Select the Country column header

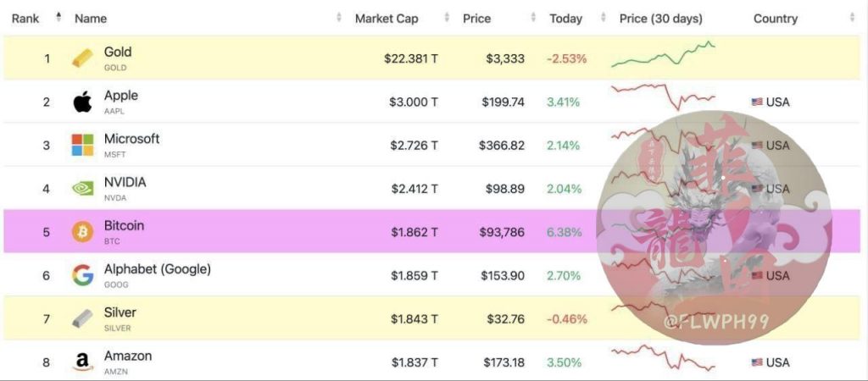pyautogui.click(x=775, y=19)
